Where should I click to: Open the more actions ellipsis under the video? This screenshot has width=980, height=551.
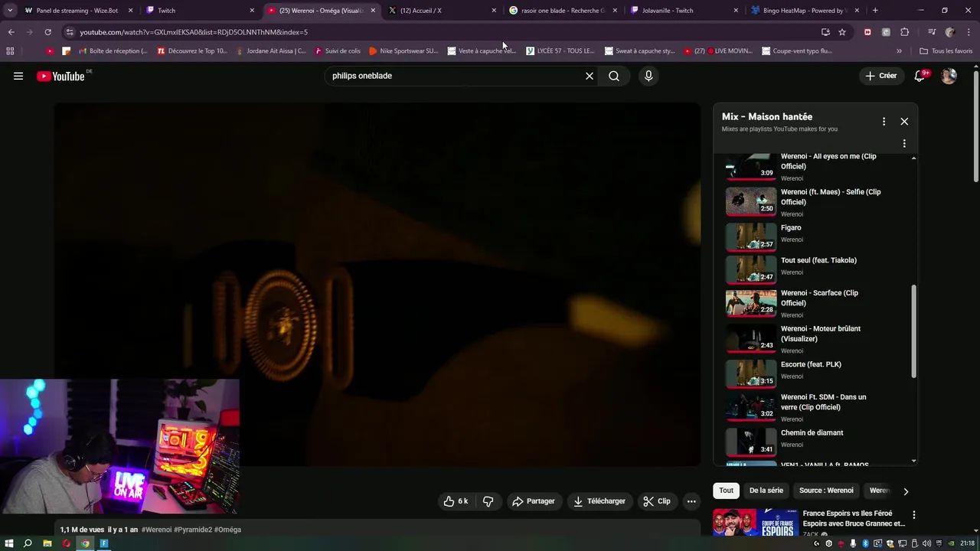[x=691, y=501]
